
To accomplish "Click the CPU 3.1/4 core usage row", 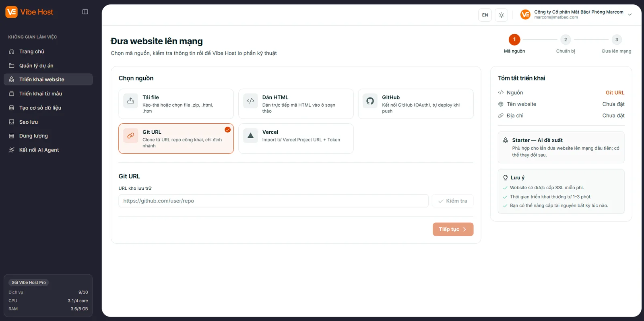I will pyautogui.click(x=48, y=301).
